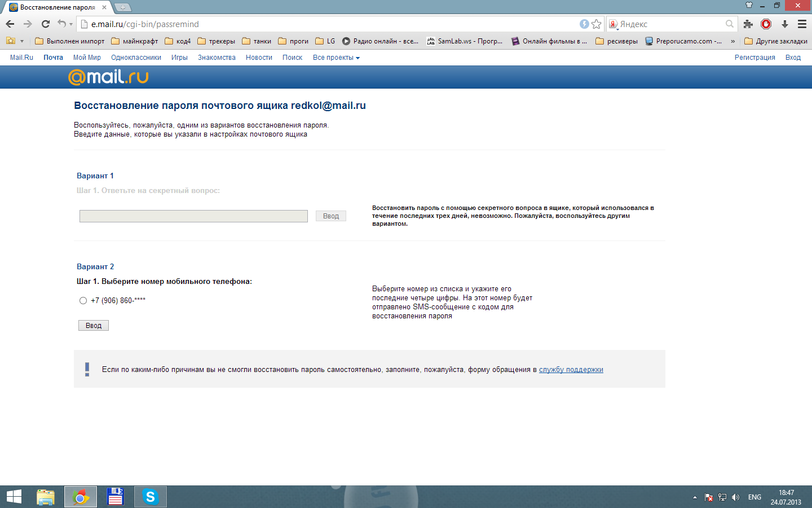Click into the Яндекс search box
This screenshot has width=812, height=508.
(671, 24)
